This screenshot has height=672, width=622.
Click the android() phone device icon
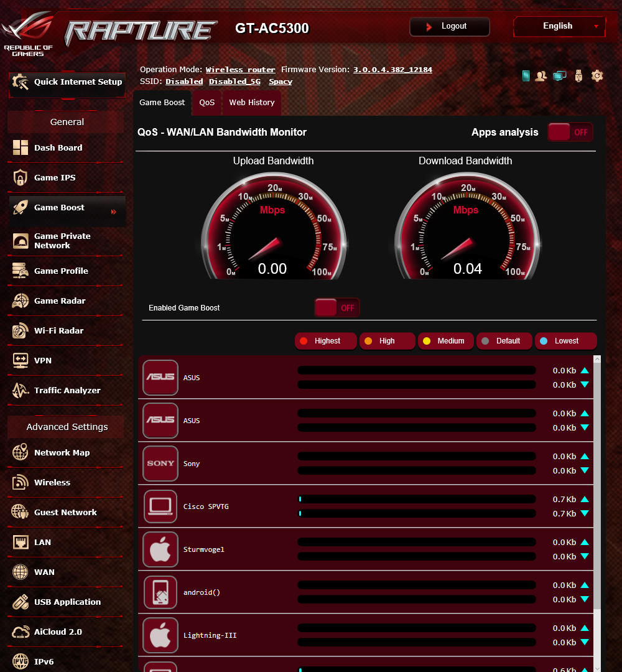[x=160, y=592]
